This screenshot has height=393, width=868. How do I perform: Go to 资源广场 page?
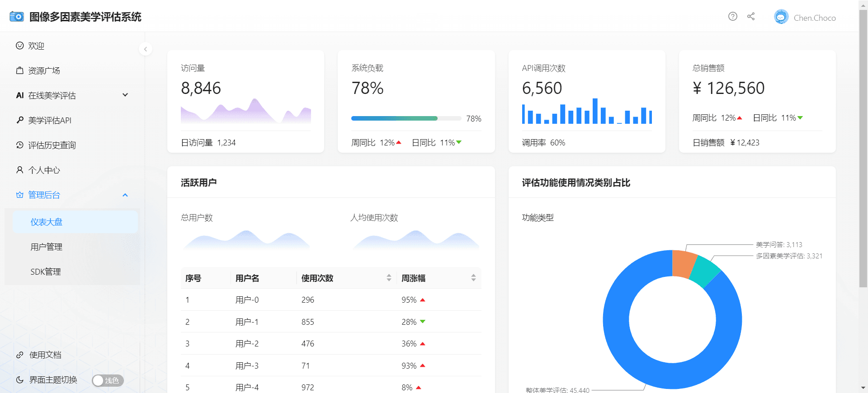click(44, 70)
